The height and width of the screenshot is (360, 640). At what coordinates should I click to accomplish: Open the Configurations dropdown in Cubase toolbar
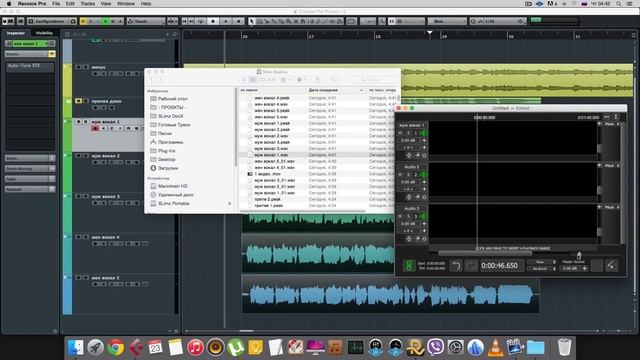[x=52, y=21]
